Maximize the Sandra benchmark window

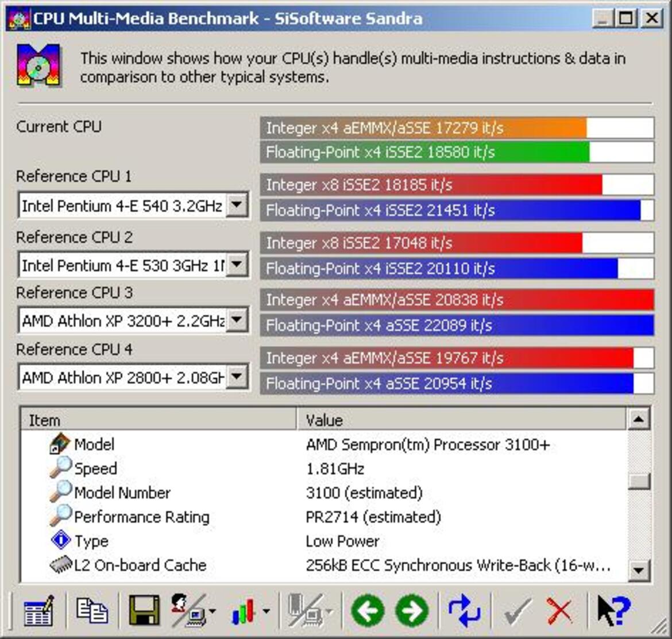point(625,18)
